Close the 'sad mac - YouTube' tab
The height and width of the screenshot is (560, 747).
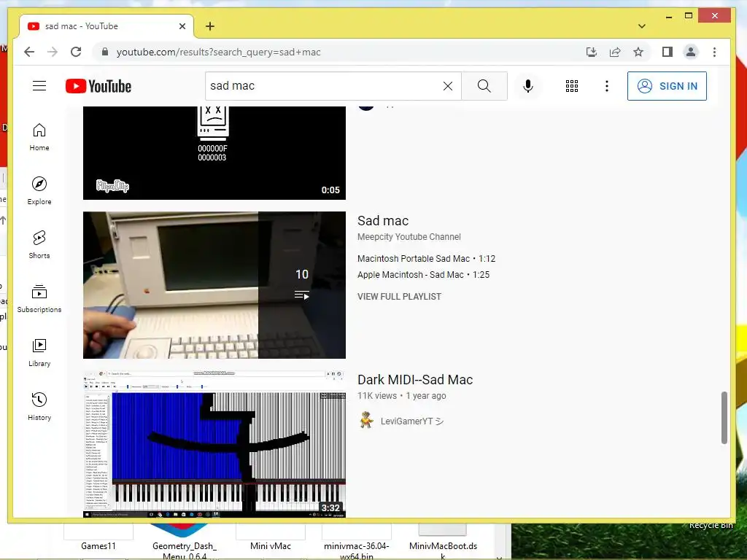point(182,26)
